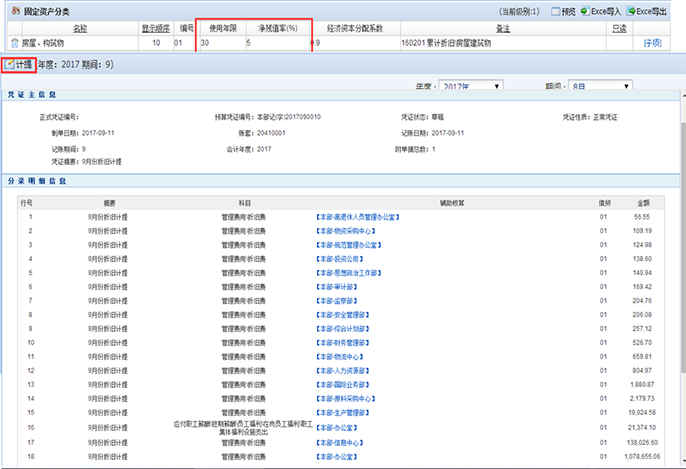Click the amount 56.55 in row 1
Screen dimensions: 686x469
(x=642, y=217)
